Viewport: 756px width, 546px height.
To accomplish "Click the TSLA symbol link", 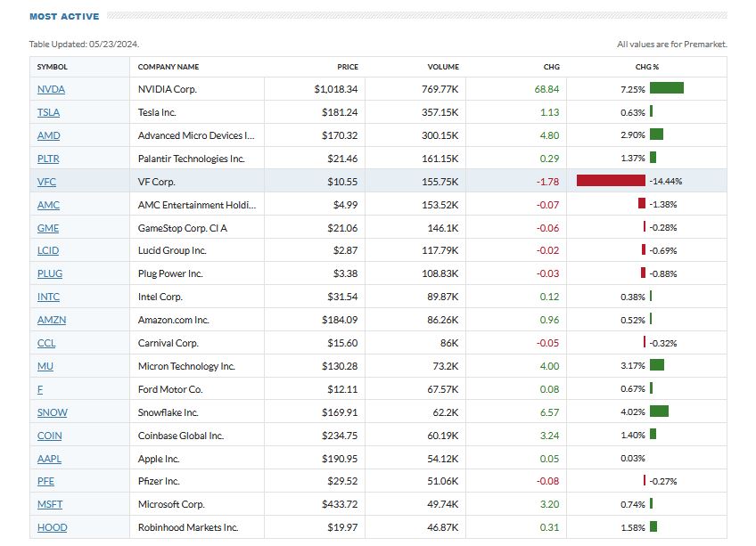I will pos(49,112).
